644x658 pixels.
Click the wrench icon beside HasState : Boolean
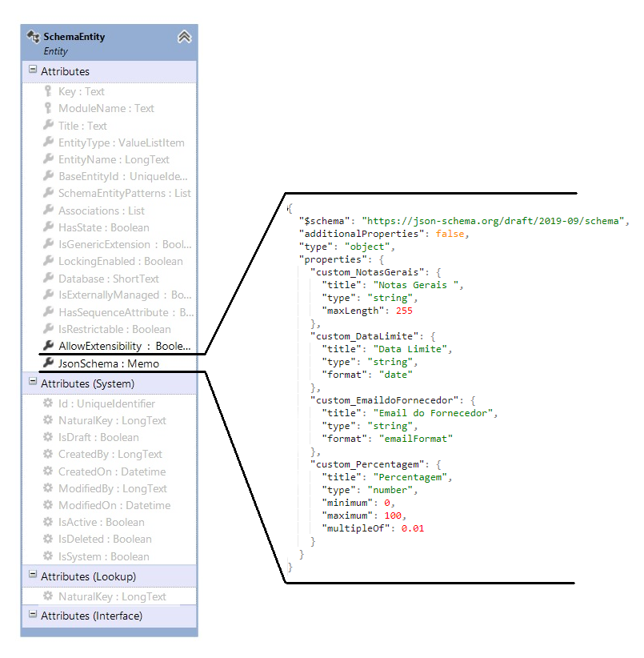click(x=48, y=227)
